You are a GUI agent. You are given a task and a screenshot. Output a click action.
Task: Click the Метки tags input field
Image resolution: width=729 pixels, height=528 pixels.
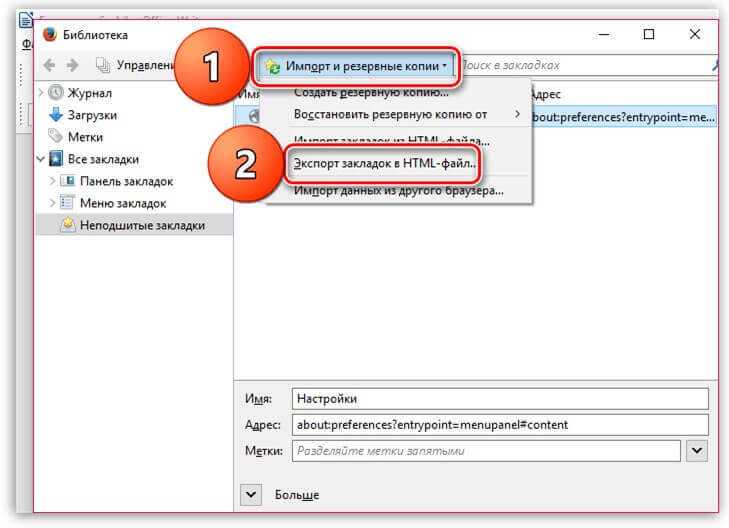point(486,451)
